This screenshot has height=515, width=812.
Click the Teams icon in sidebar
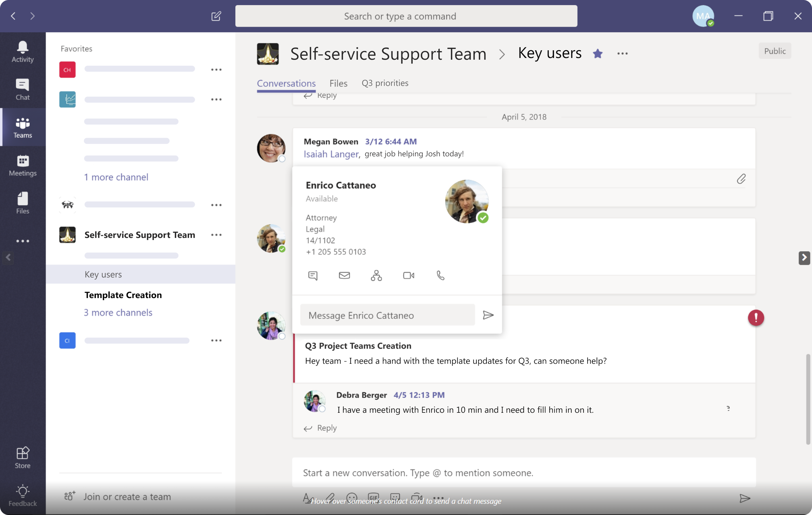click(22, 127)
